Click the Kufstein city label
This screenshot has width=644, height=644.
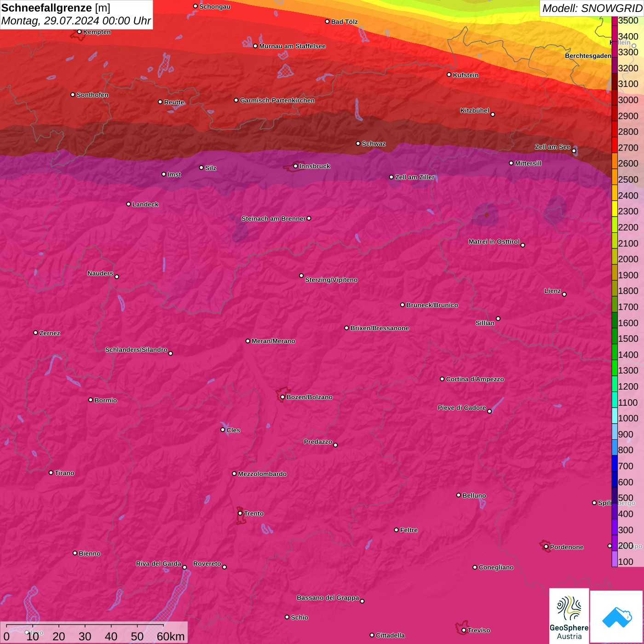point(466,75)
